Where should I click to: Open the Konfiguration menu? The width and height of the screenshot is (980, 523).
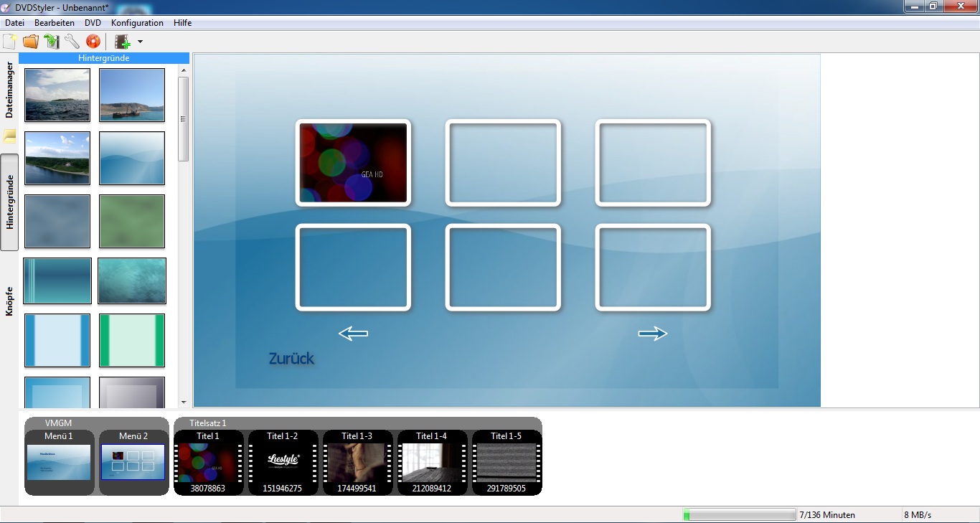pyautogui.click(x=137, y=23)
